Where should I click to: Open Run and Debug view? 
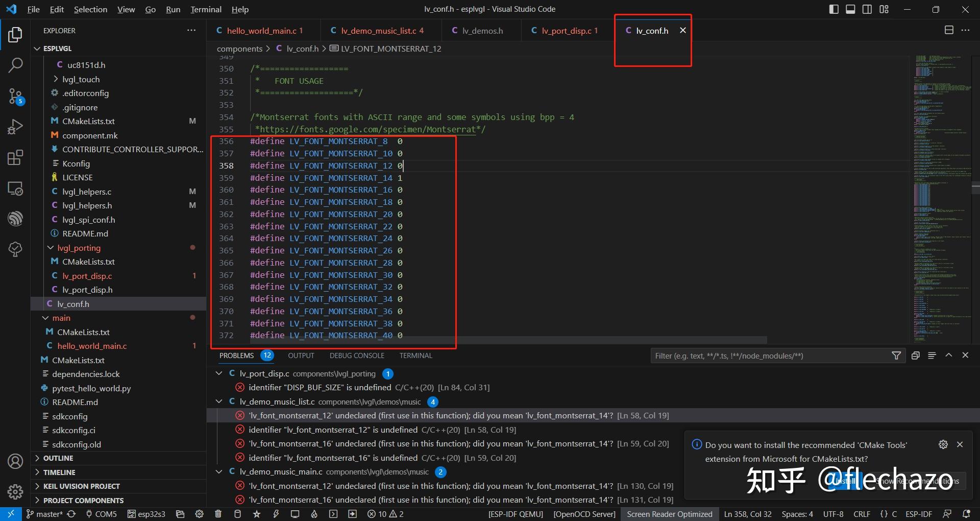point(15,127)
